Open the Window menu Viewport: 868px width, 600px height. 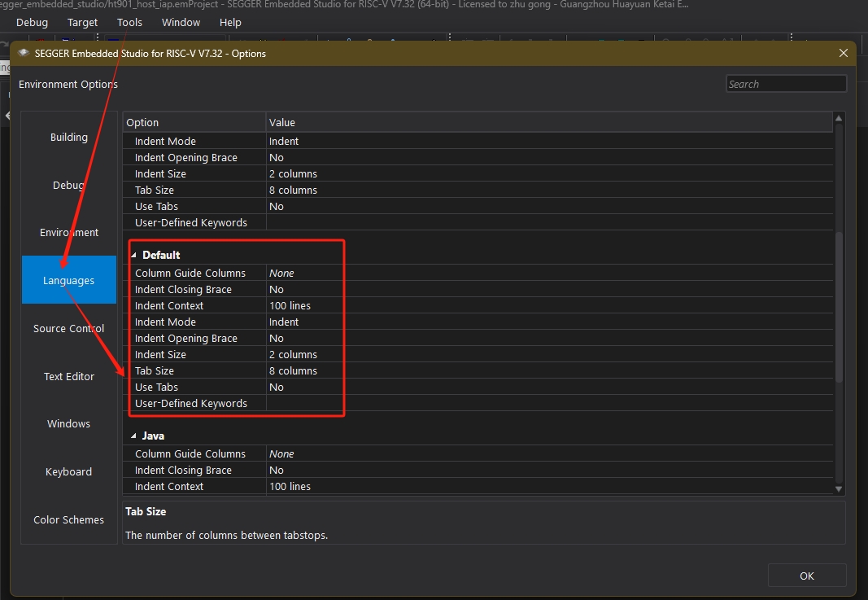pyautogui.click(x=181, y=22)
